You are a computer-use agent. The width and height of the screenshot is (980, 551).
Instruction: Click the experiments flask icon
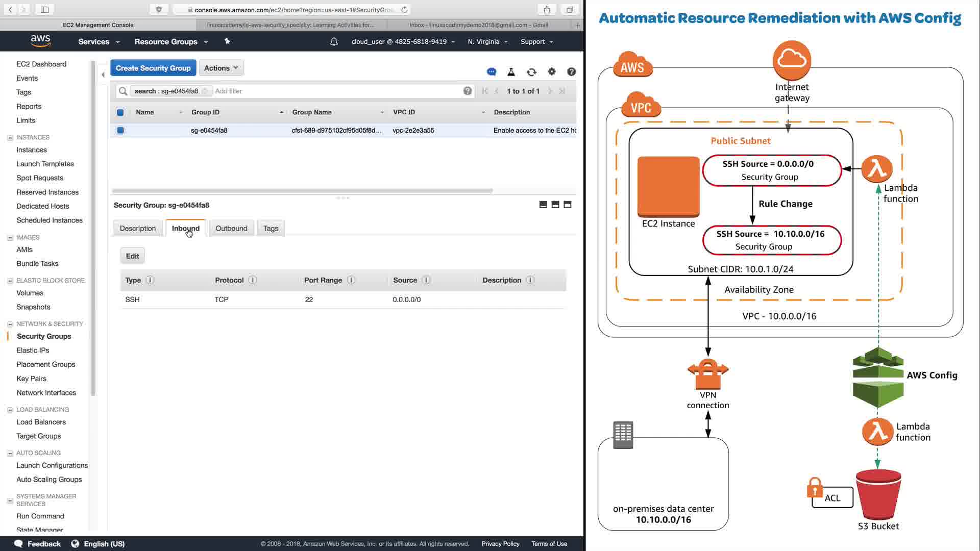click(511, 72)
